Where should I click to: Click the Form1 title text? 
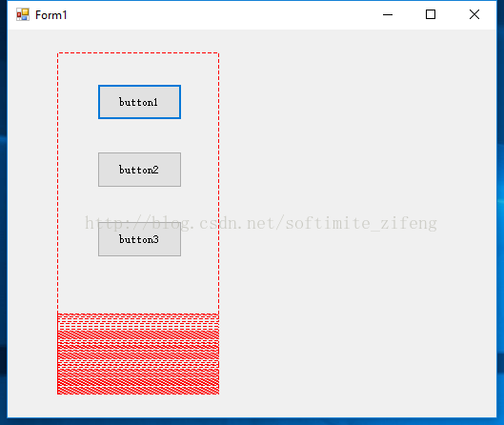[51, 15]
